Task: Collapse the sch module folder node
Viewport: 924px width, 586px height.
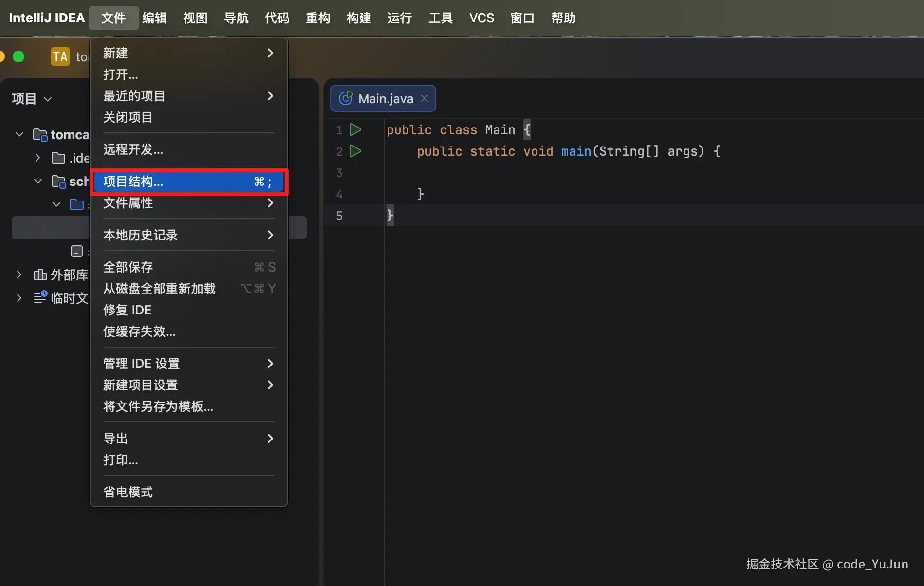Action: coord(38,181)
